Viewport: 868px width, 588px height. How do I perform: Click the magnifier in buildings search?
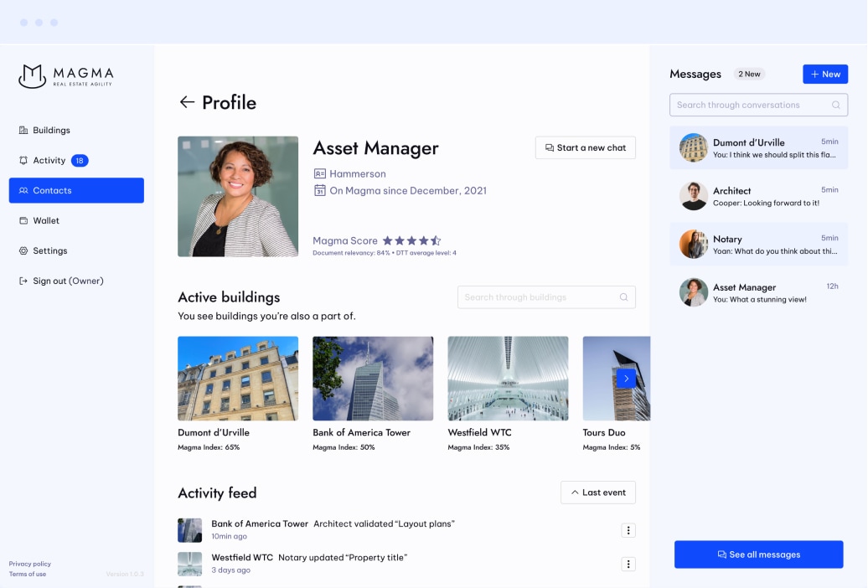(624, 297)
